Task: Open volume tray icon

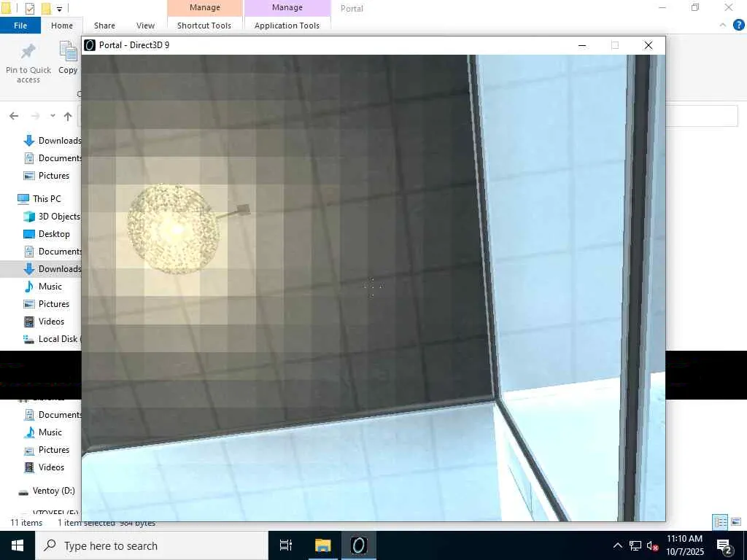Action: coord(653,545)
